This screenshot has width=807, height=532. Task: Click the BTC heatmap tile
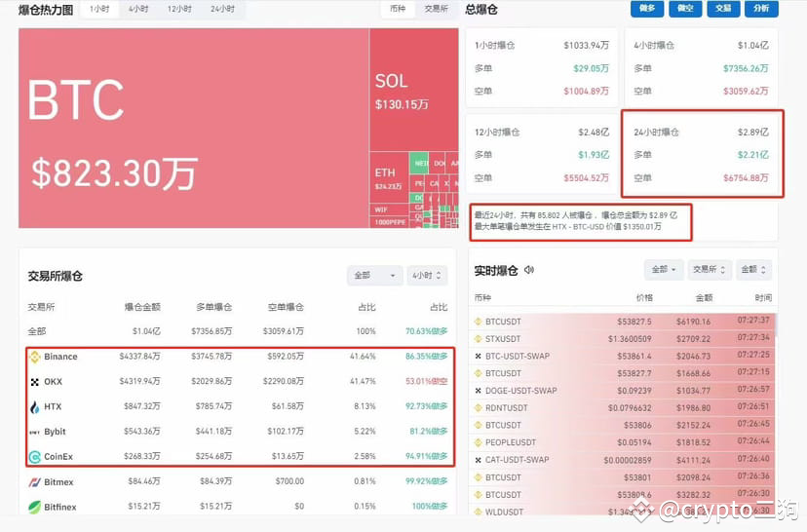194,128
